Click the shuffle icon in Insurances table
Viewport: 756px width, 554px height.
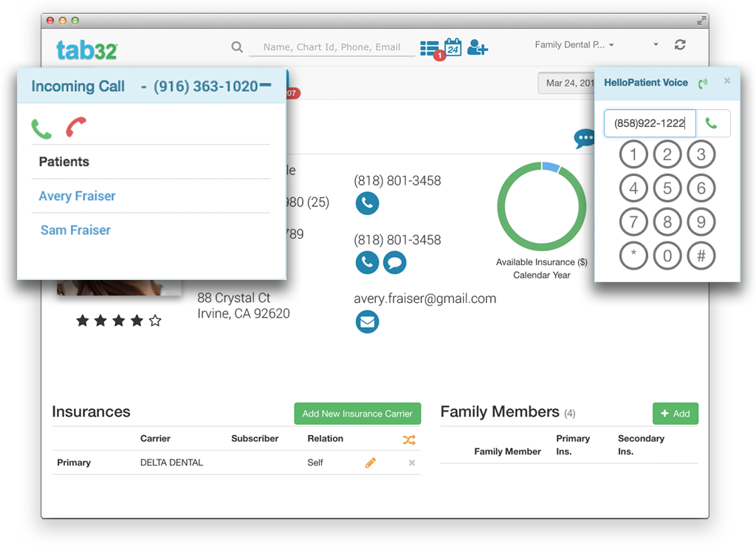coord(409,440)
